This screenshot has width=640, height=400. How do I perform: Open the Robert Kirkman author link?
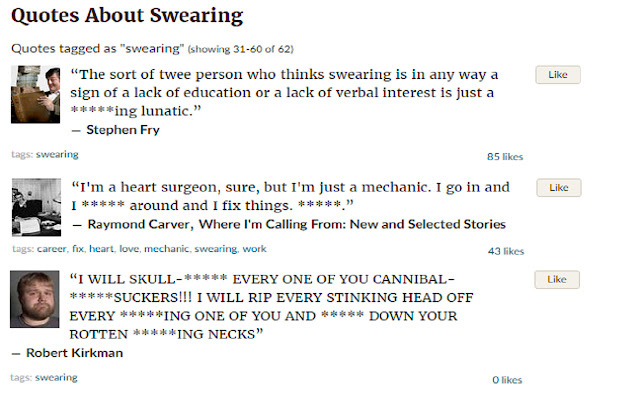point(74,353)
